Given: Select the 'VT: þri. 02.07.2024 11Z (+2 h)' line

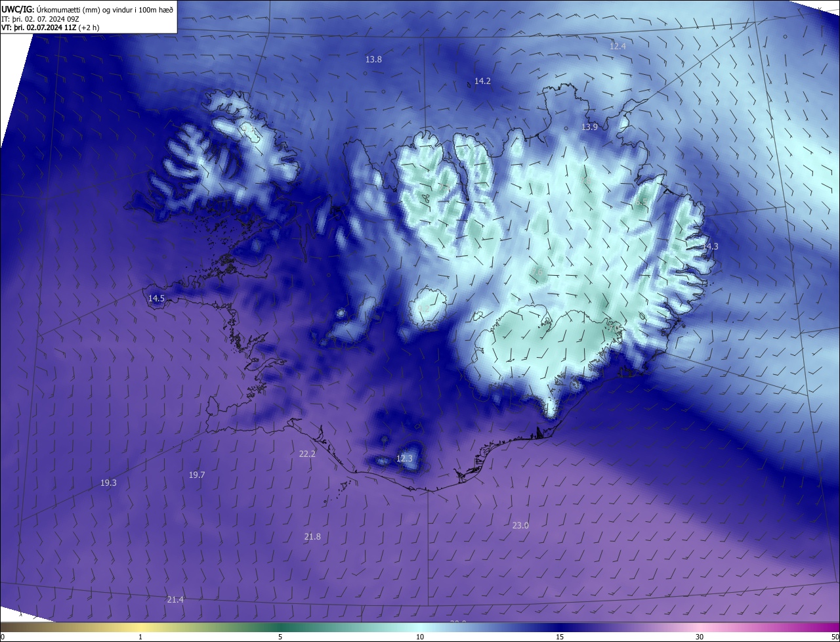Looking at the screenshot, I should (51, 28).
